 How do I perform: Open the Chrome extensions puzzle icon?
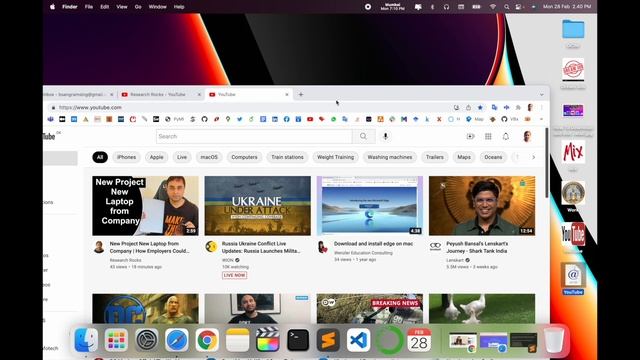pos(518,107)
